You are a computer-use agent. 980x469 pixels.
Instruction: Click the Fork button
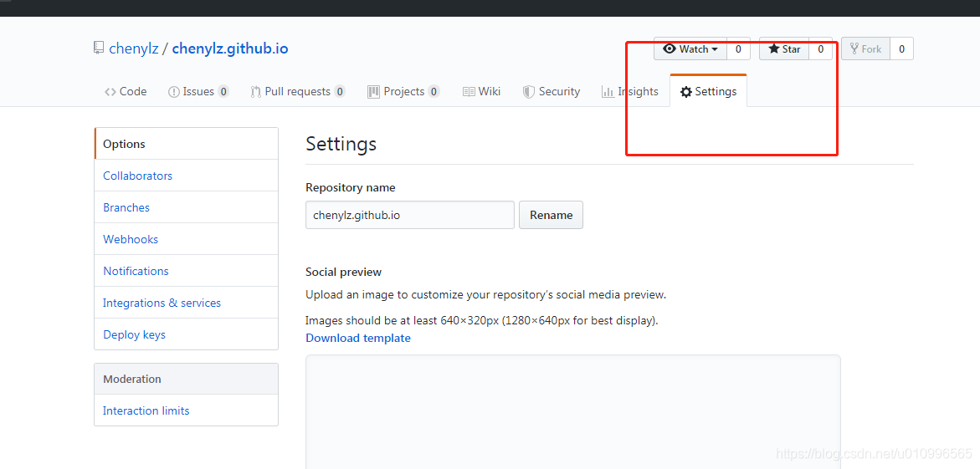tap(865, 48)
